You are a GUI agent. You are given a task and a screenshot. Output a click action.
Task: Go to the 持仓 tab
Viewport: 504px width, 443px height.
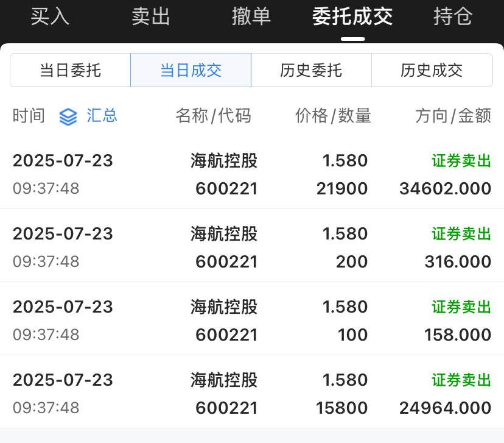[453, 16]
